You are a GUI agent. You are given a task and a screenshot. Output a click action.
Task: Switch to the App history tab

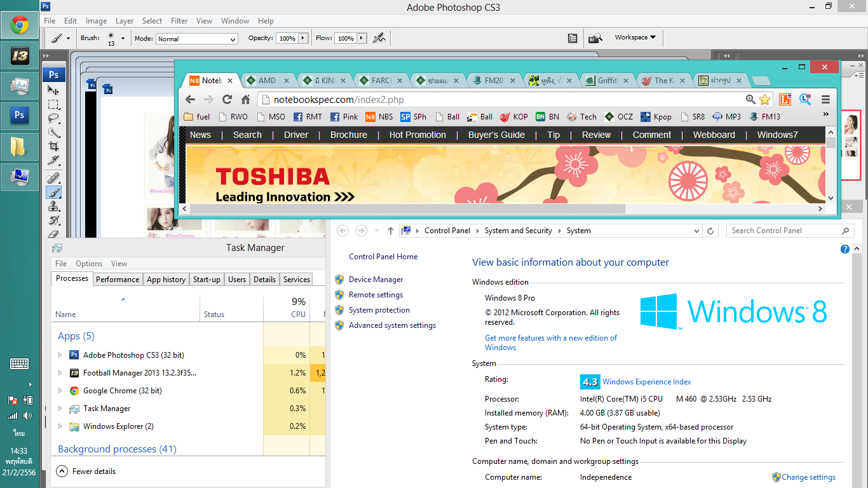pos(166,280)
